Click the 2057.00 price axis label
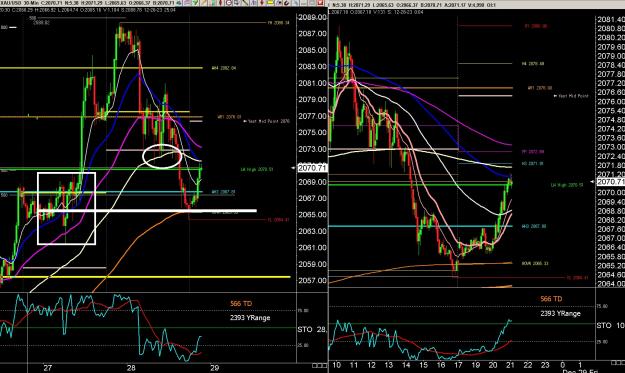The width and height of the screenshot is (625, 373). click(x=312, y=281)
